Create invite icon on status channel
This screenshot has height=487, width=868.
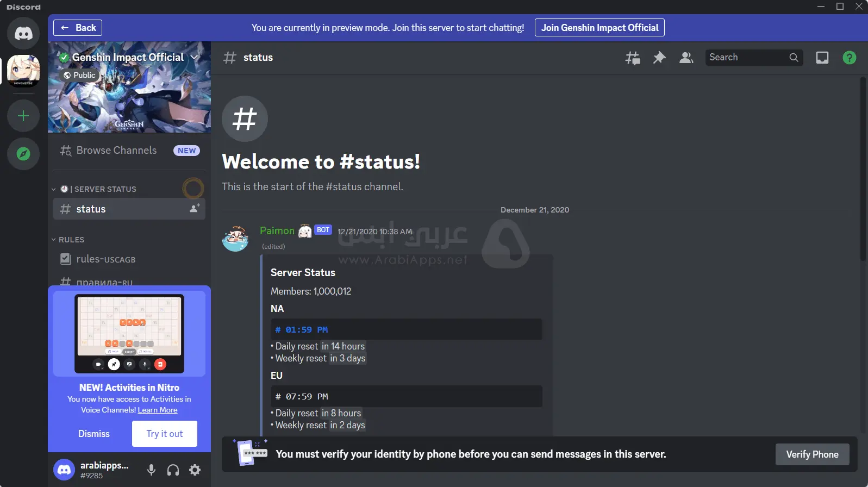click(195, 208)
